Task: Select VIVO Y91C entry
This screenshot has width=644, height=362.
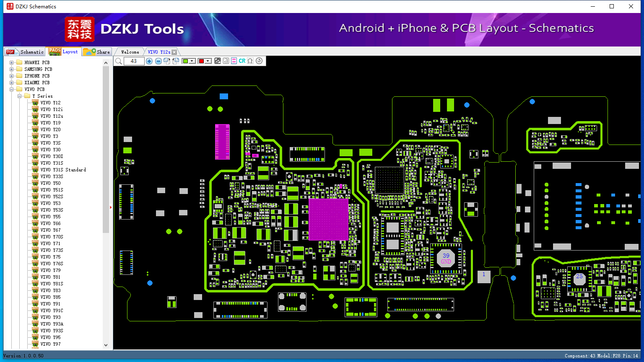Action: pyautogui.click(x=52, y=310)
